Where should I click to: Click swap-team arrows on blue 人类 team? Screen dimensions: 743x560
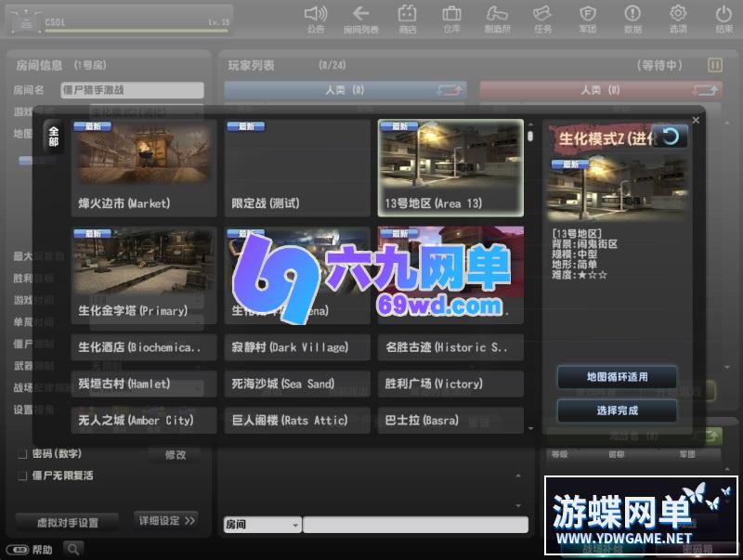(450, 90)
